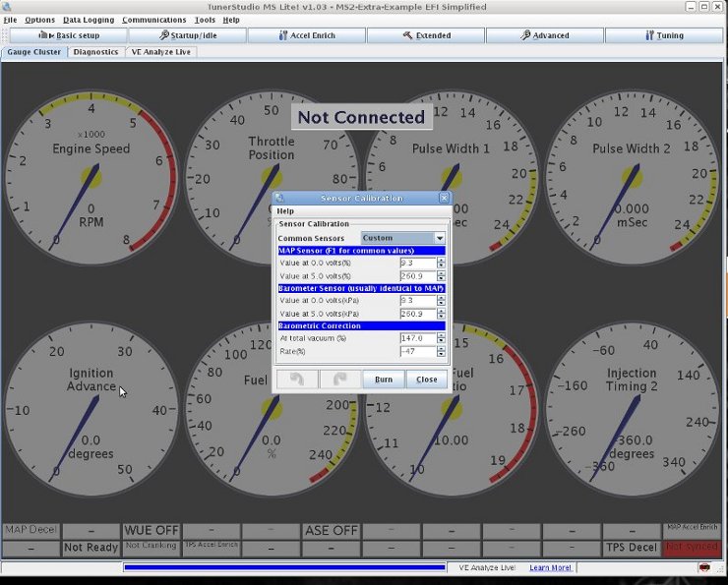Viewport: 728px width, 585px height.
Task: Open the Extended toolbar menu
Action: (x=425, y=35)
